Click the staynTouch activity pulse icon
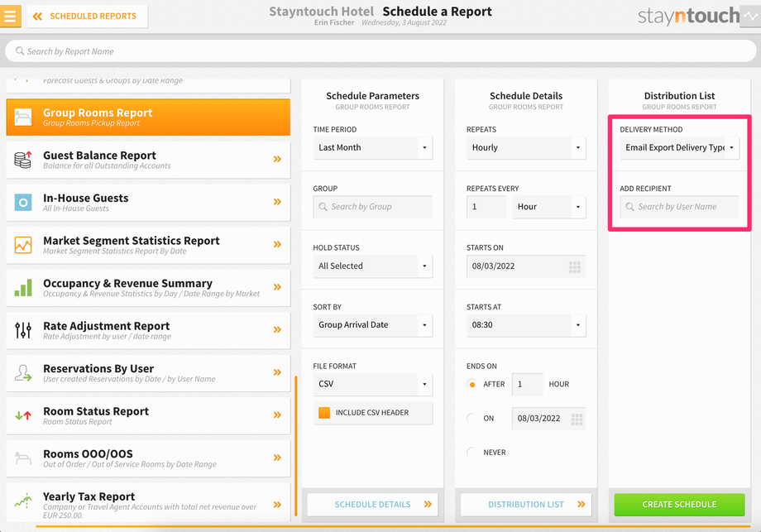The width and height of the screenshot is (761, 532). [750, 16]
